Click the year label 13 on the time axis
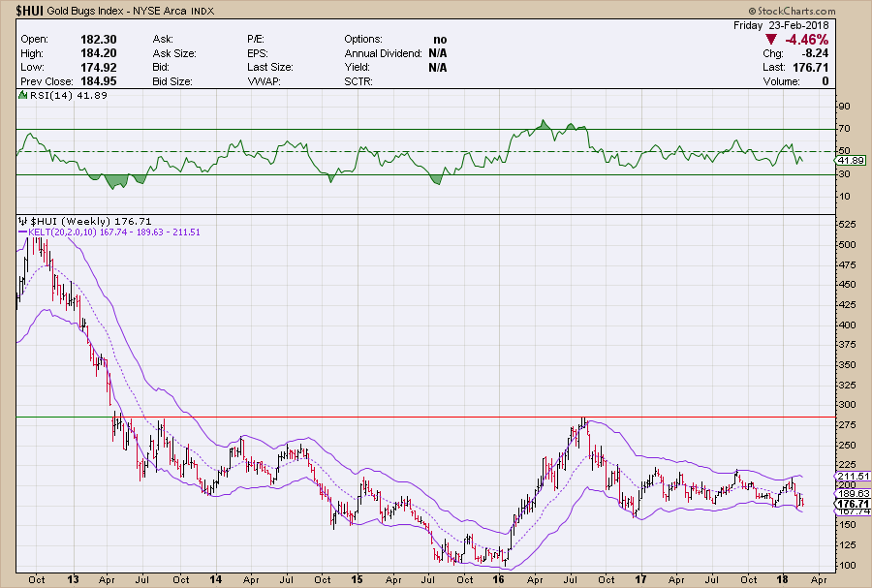The width and height of the screenshot is (872, 588). (73, 579)
